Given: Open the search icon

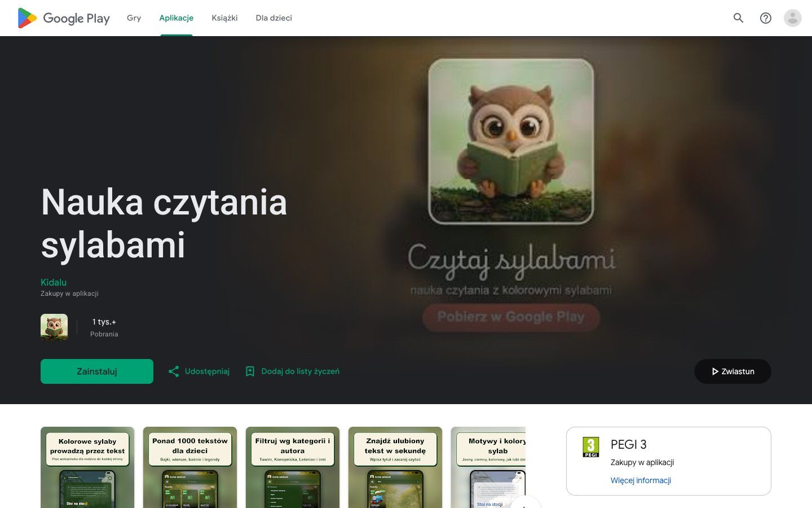Looking at the screenshot, I should coord(738,18).
